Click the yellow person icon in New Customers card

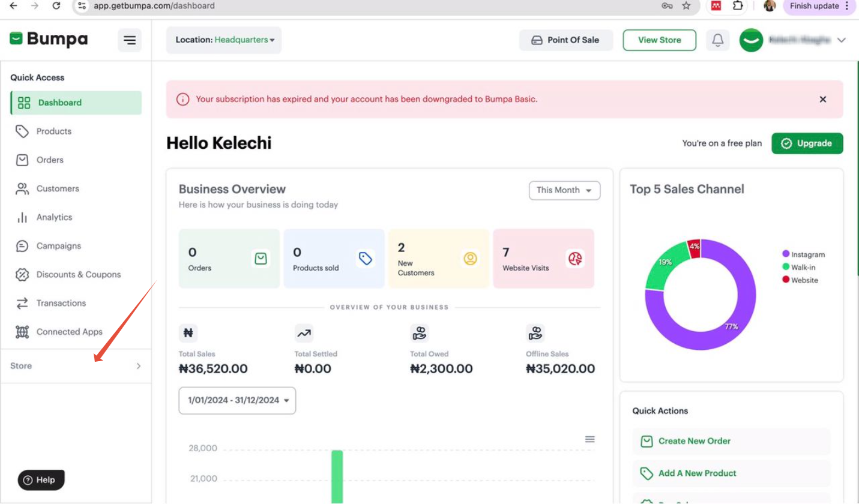point(470,259)
